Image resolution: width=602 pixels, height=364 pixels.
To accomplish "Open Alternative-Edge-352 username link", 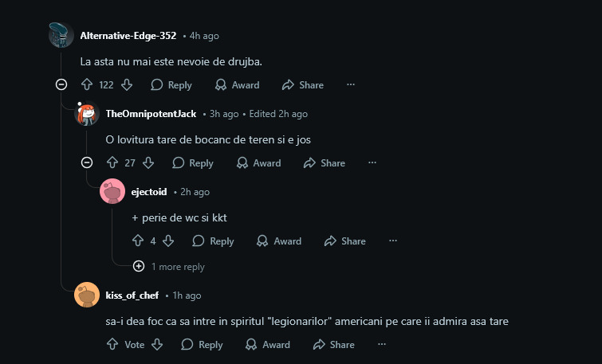I will point(128,36).
